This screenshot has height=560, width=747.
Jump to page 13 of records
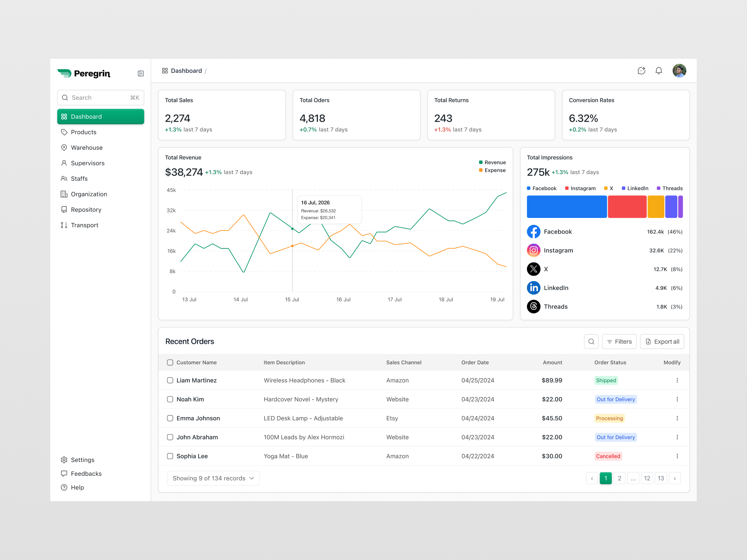[x=661, y=478]
